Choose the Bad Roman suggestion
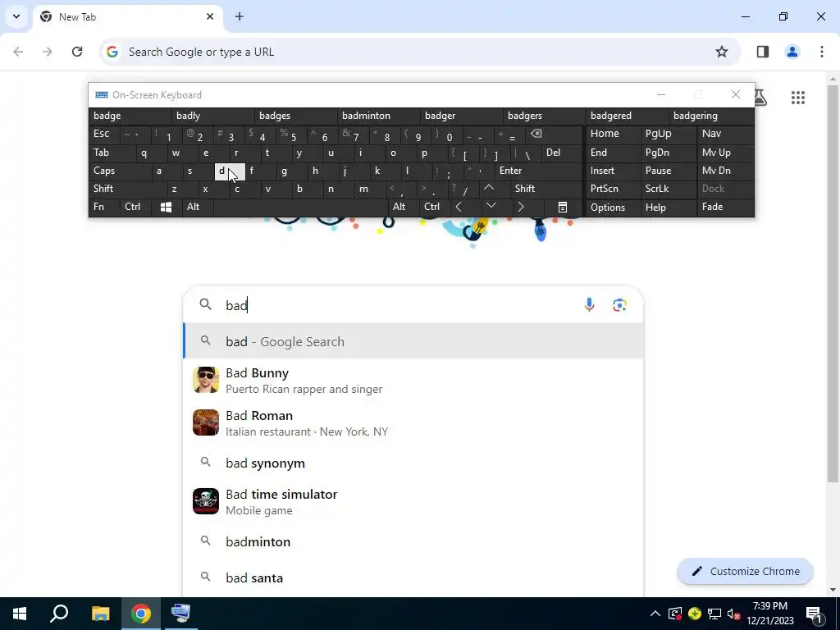 click(413, 423)
